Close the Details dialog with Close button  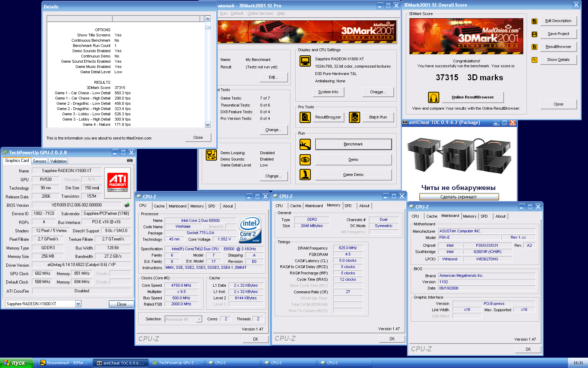[198, 137]
